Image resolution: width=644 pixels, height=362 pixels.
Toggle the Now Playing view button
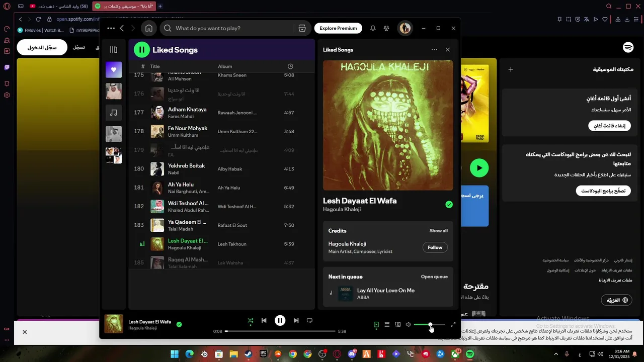[376, 325]
